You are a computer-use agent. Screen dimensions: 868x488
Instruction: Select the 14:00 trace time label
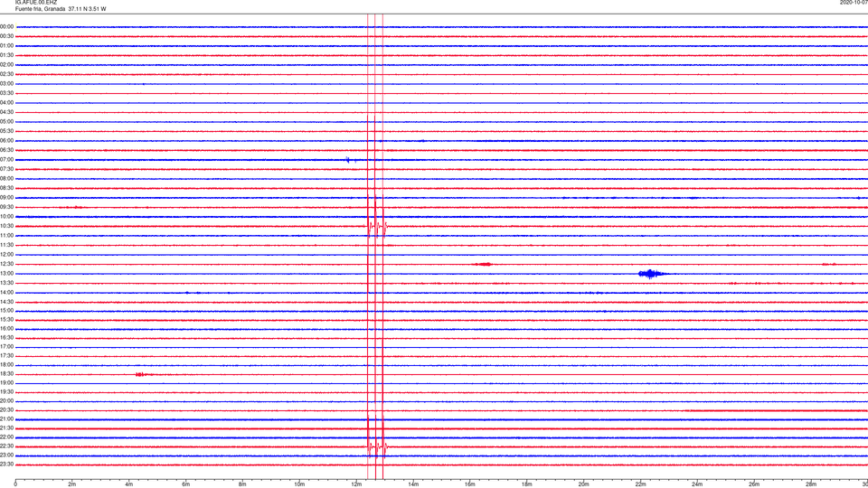tap(6, 292)
